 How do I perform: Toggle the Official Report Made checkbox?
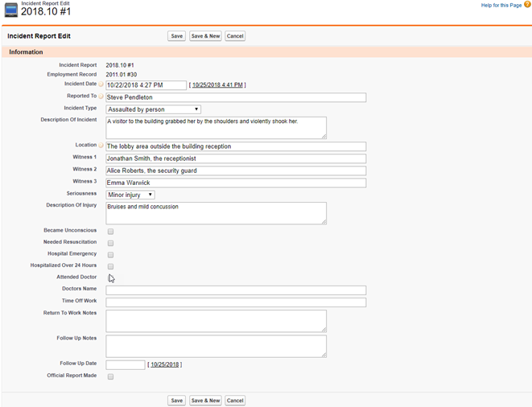coord(110,376)
